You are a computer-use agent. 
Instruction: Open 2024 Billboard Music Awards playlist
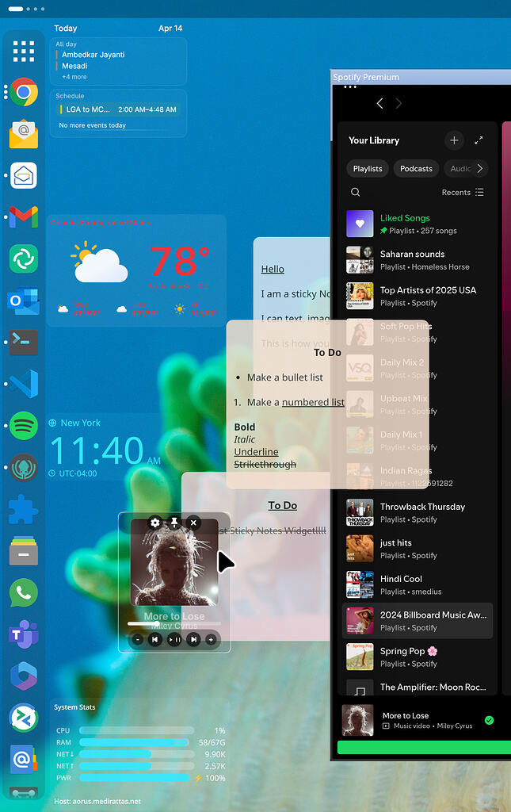[418, 621]
